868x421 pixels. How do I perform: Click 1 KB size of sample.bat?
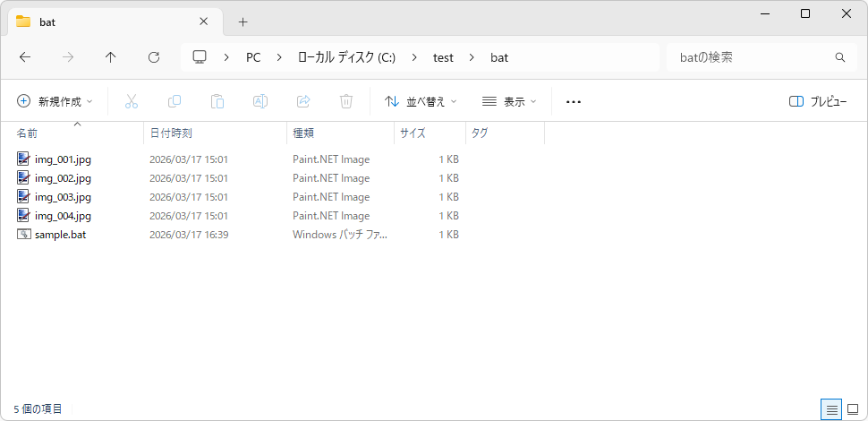coord(449,235)
